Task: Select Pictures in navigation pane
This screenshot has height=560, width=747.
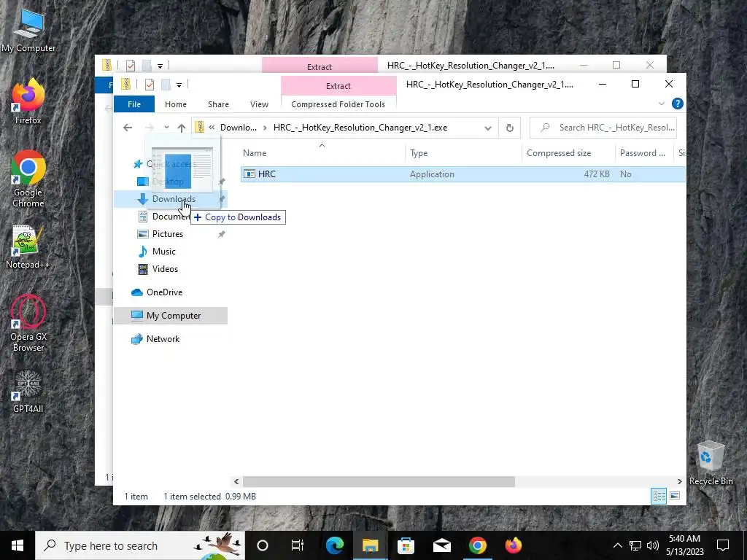Action: 168,234
